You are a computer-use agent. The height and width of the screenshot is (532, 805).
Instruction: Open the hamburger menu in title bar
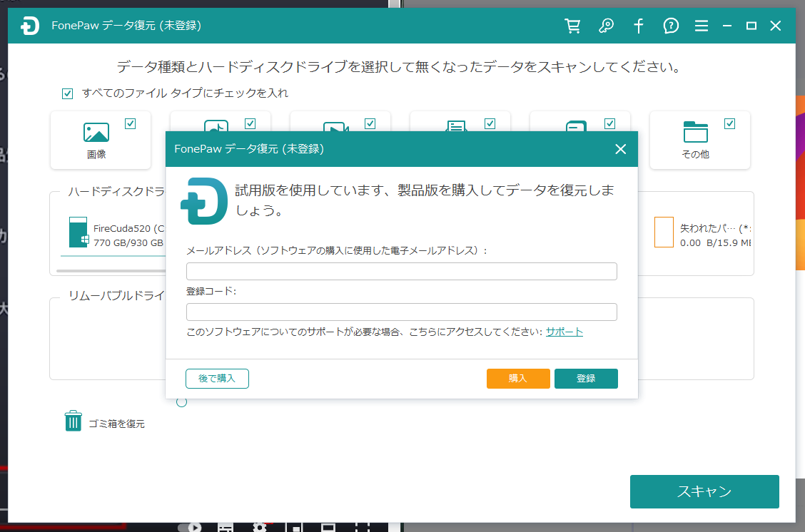coord(702,26)
